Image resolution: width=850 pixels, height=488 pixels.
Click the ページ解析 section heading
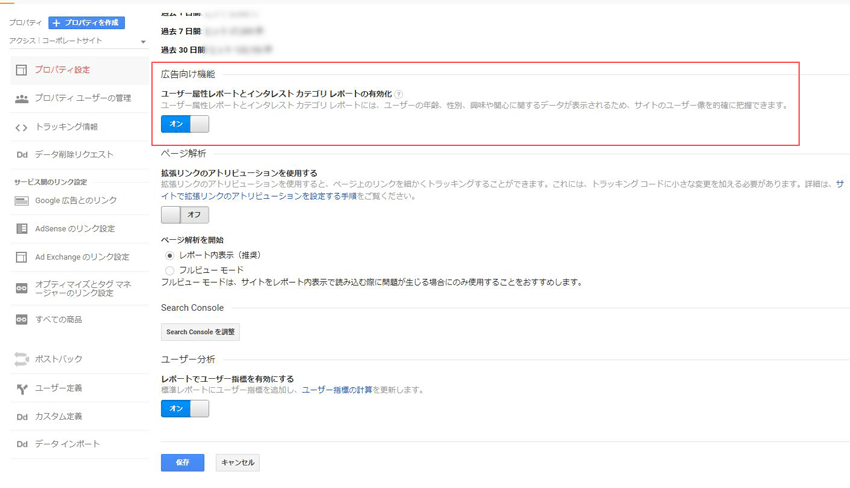click(x=183, y=153)
